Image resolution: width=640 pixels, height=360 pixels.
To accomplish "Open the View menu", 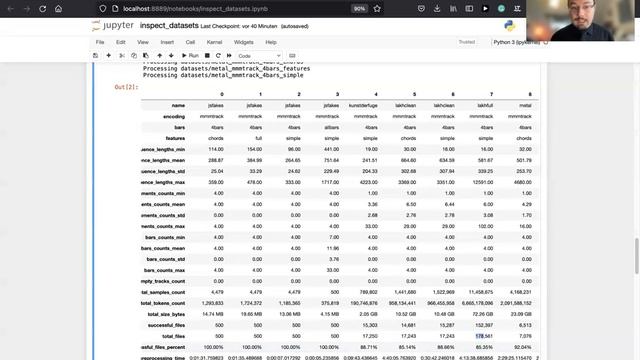I will [143, 42].
